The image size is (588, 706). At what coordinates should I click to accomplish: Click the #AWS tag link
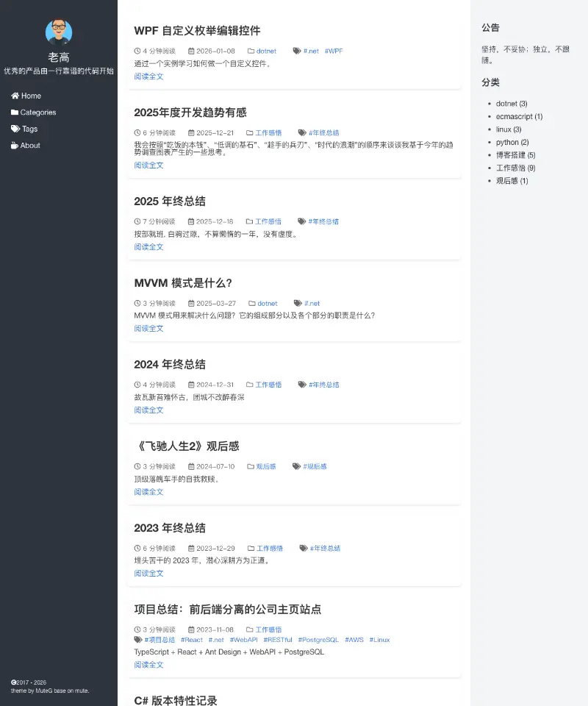(354, 640)
